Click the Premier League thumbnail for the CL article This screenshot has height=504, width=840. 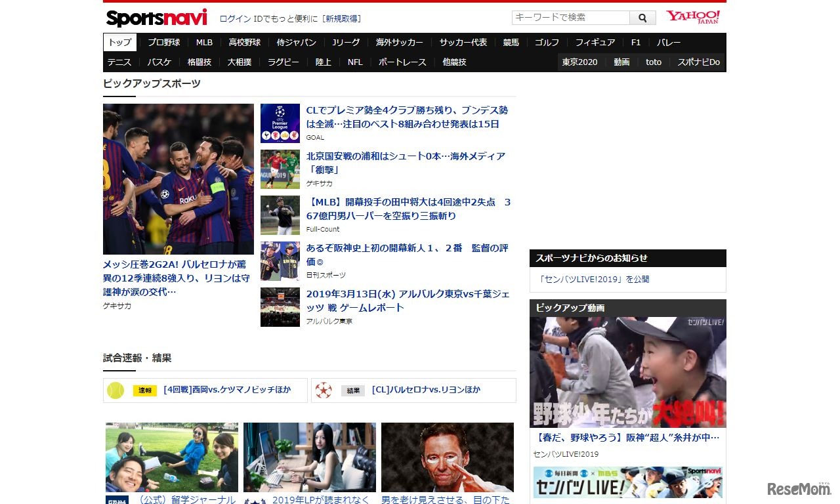(x=280, y=123)
